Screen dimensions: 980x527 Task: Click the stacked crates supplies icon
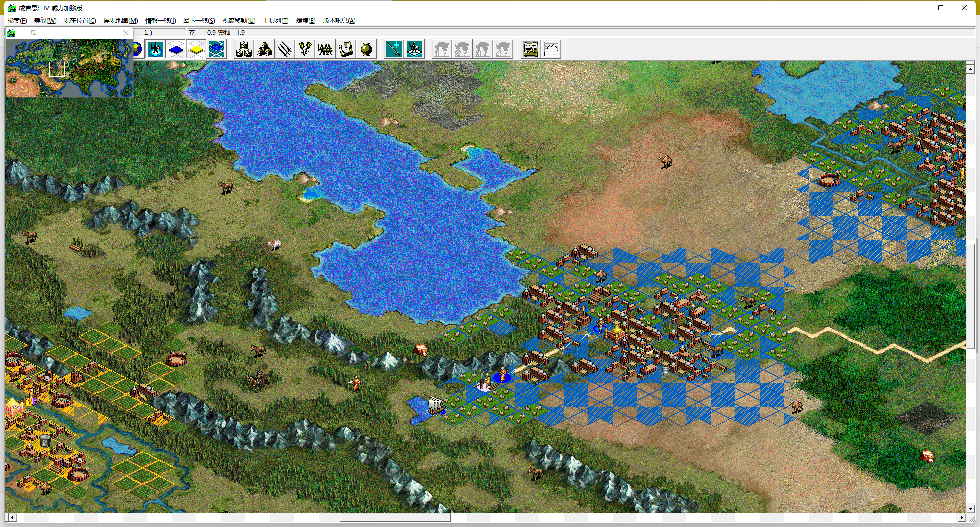(264, 50)
